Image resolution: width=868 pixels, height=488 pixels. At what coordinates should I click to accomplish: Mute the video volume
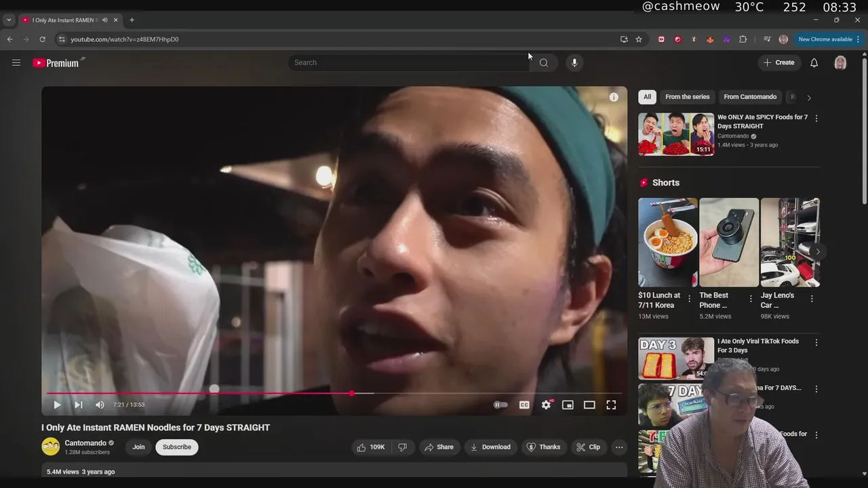pos(100,405)
